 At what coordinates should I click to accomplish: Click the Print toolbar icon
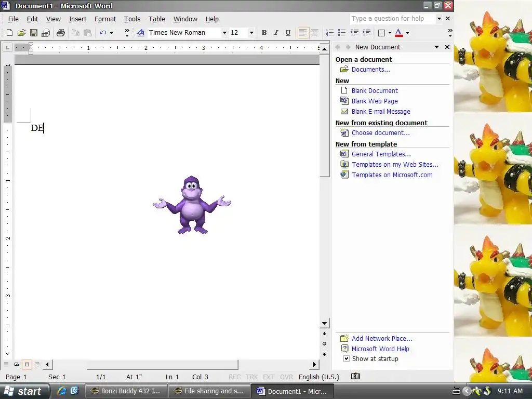(61, 33)
